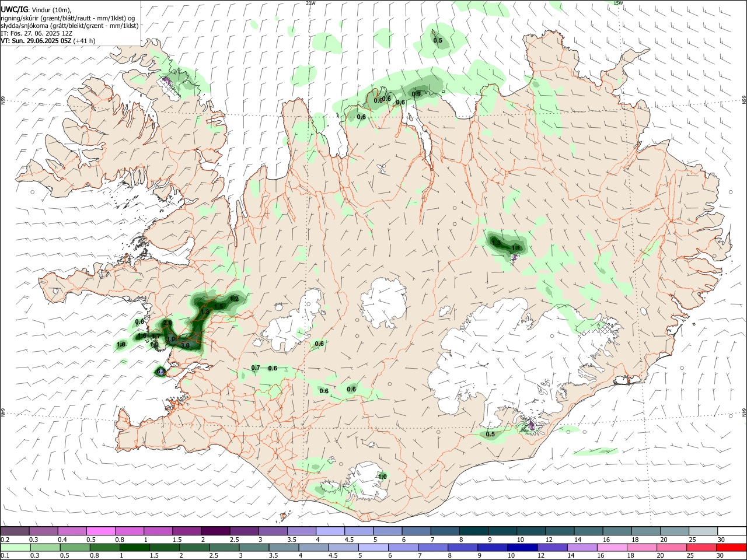The width and height of the screenshot is (747, 560).
Task: Select the snow scale swatch for 4–4.5
Action: pos(330,531)
